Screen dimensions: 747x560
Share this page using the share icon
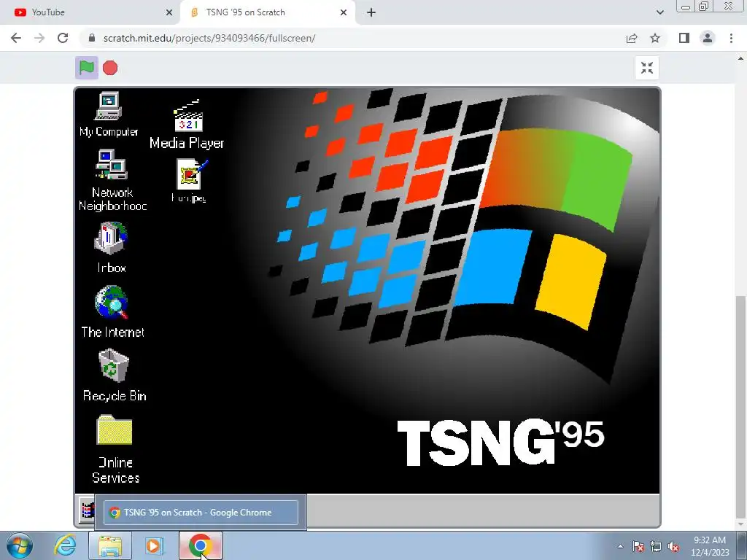(632, 38)
